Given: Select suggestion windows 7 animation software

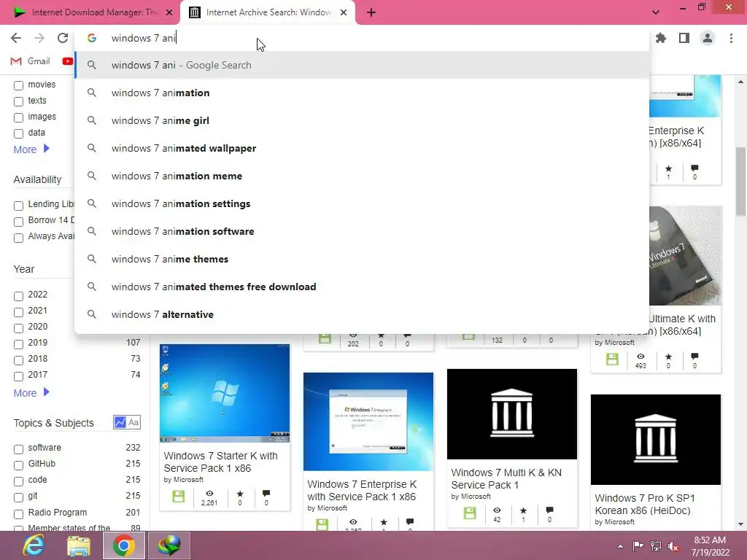Looking at the screenshot, I should point(362,231).
